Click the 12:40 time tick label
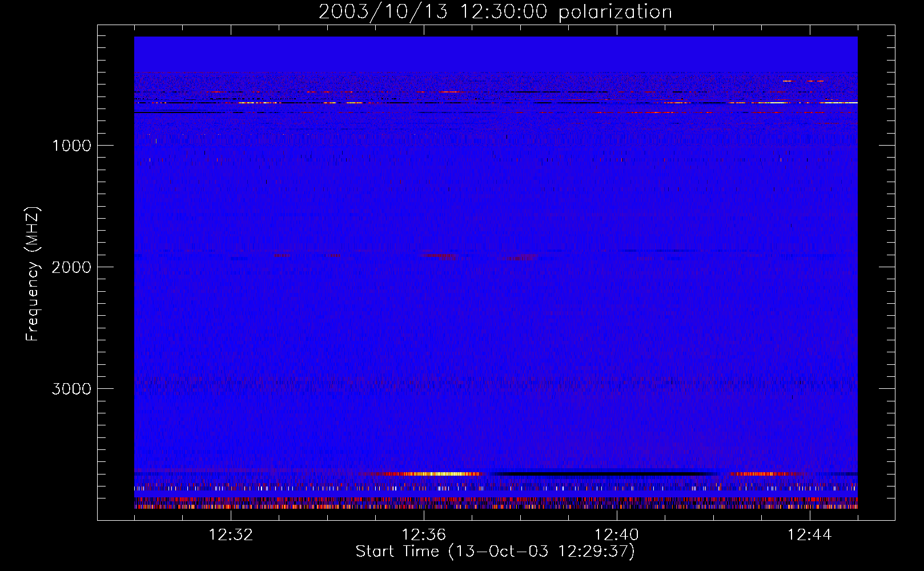 [x=617, y=535]
